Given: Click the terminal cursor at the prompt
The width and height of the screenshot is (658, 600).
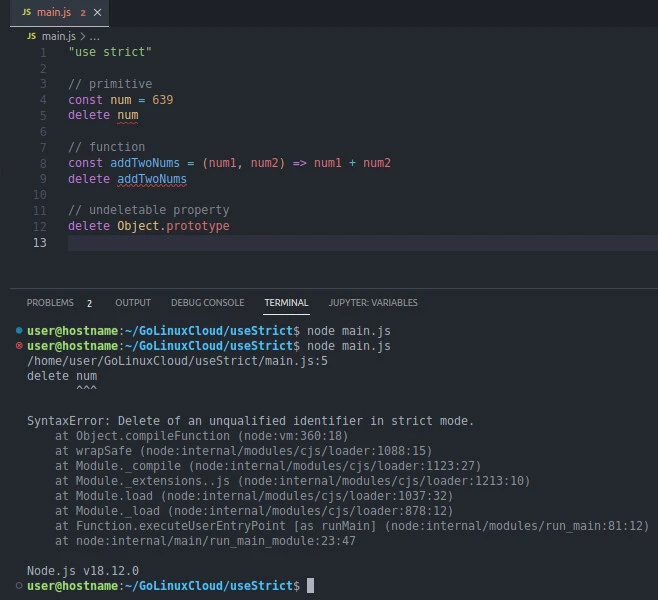Looking at the screenshot, I should [311, 586].
